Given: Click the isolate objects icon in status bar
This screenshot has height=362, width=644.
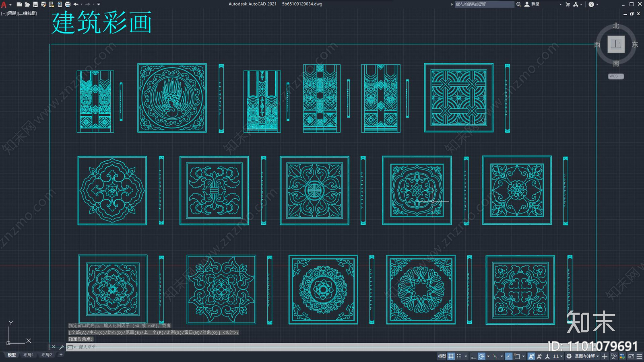Looking at the screenshot, I should 614,356.
